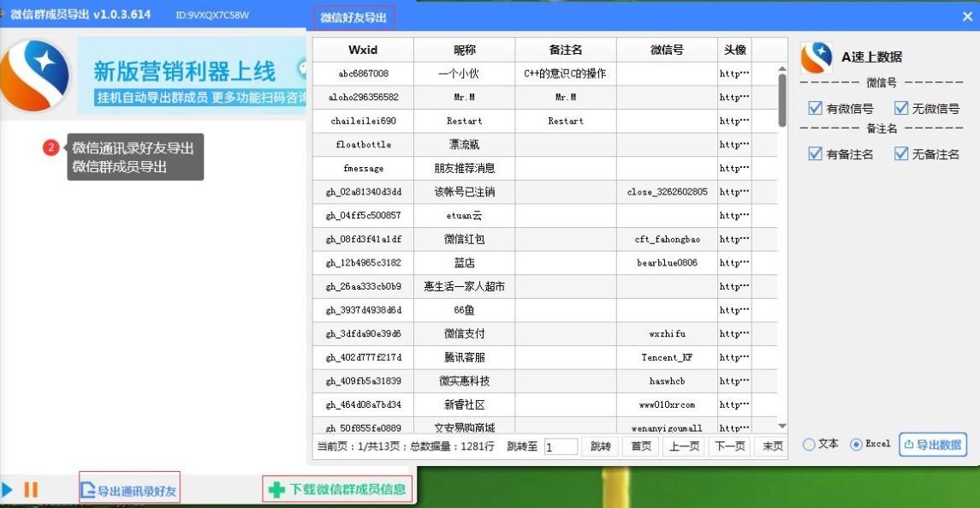Select nickname 微信红包
980x508 pixels.
[465, 240]
